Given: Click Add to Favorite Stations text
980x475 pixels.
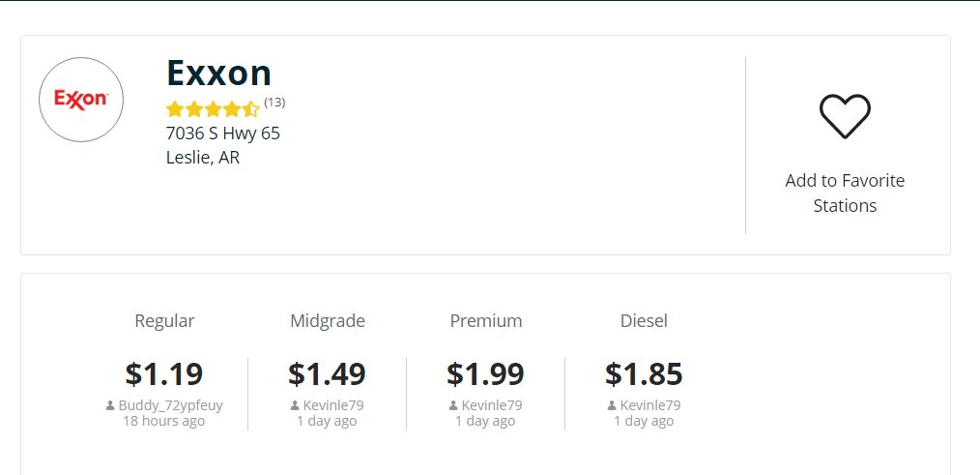Looking at the screenshot, I should click(x=845, y=193).
